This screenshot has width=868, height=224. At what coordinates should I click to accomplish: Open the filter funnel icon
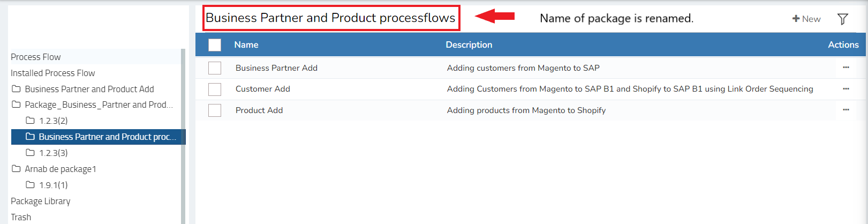click(x=842, y=19)
